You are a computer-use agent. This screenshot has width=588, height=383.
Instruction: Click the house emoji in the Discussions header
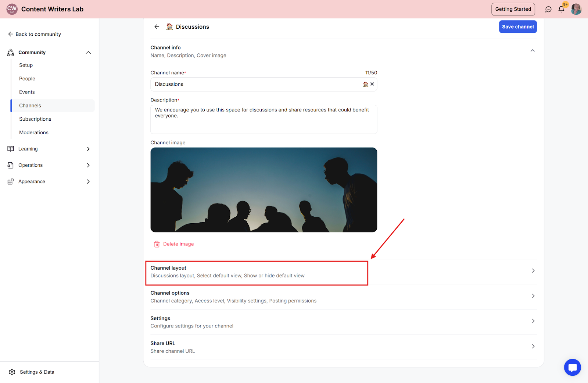pos(169,26)
